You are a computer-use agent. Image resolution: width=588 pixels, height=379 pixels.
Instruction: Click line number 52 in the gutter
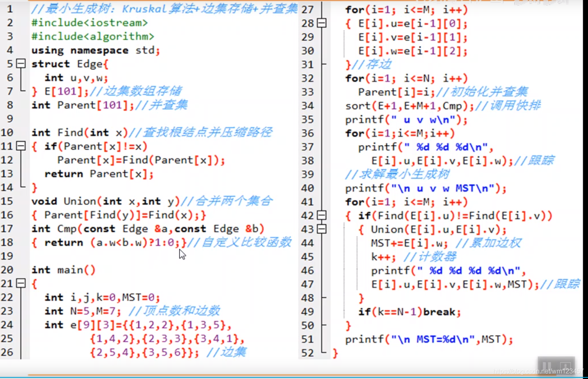pos(308,353)
